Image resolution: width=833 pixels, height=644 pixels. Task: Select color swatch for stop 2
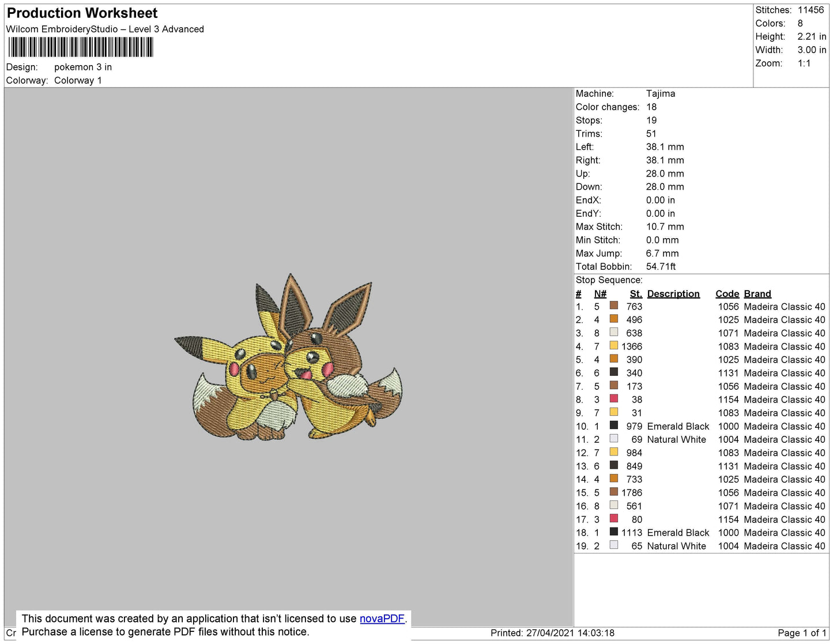point(614,319)
